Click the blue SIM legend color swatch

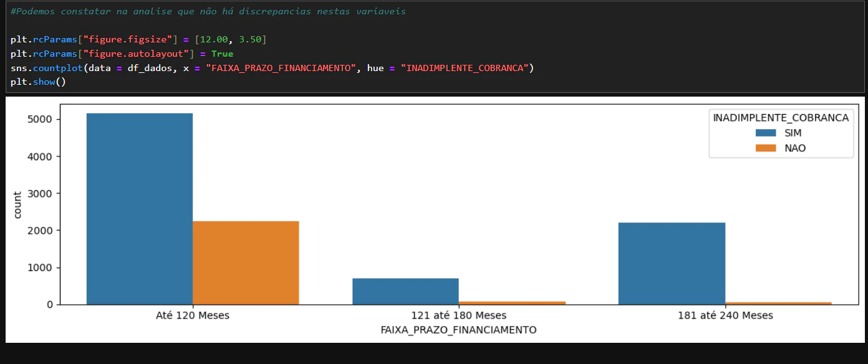pyautogui.click(x=766, y=133)
